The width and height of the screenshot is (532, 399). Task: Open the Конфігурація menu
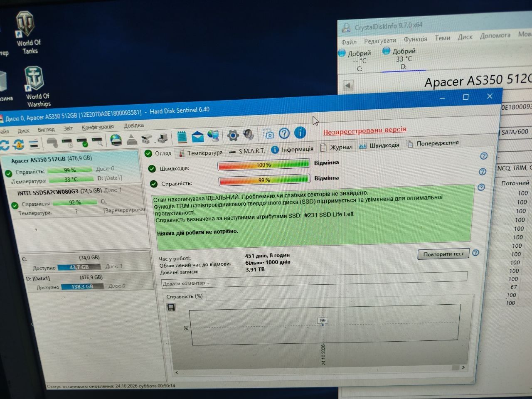pyautogui.click(x=98, y=127)
